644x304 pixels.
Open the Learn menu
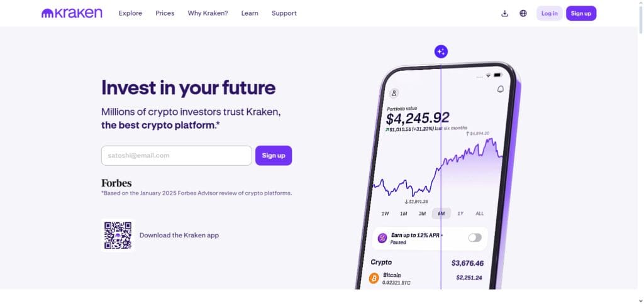click(x=250, y=13)
